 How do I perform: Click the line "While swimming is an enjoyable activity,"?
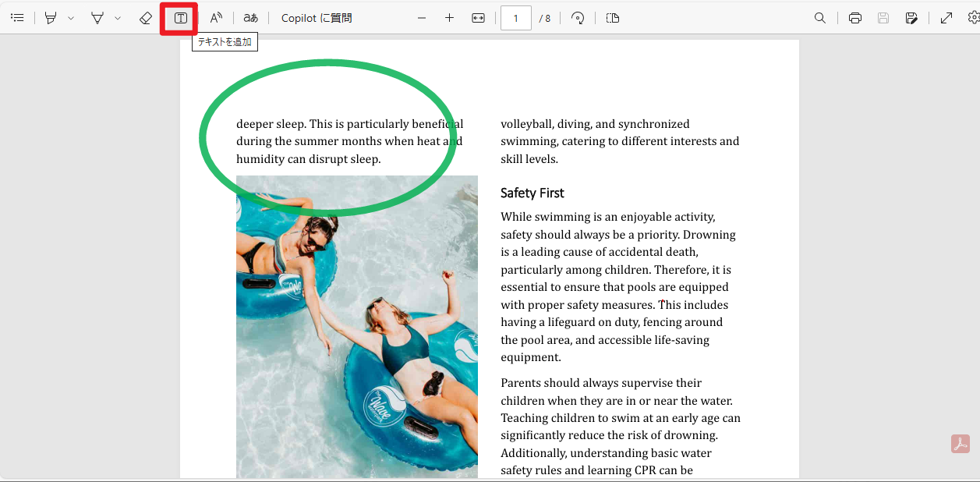[608, 217]
